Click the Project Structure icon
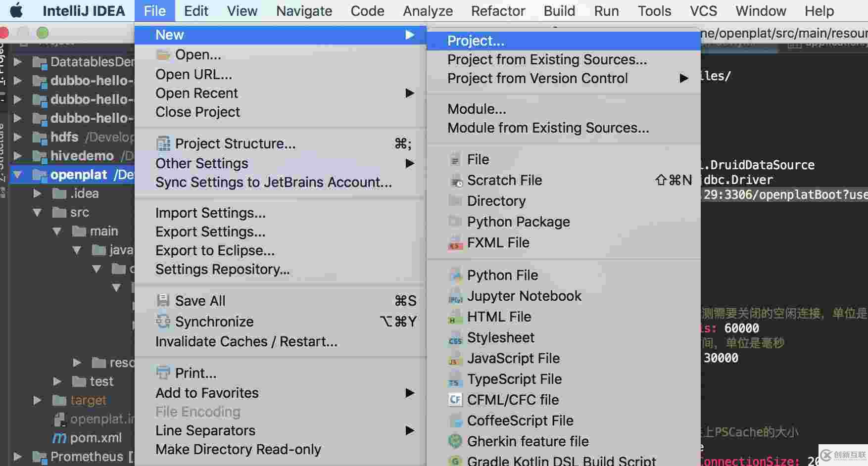 (x=163, y=143)
